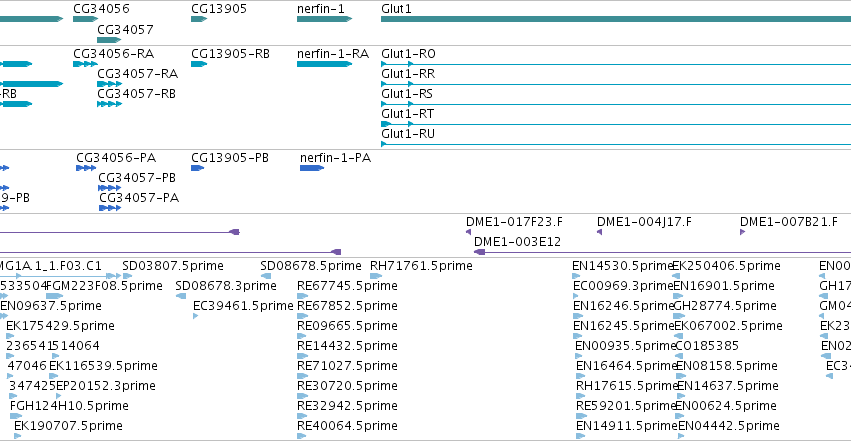Select the CG34057-PB protein label
Viewport: 851px width, 441px height.
[137, 178]
